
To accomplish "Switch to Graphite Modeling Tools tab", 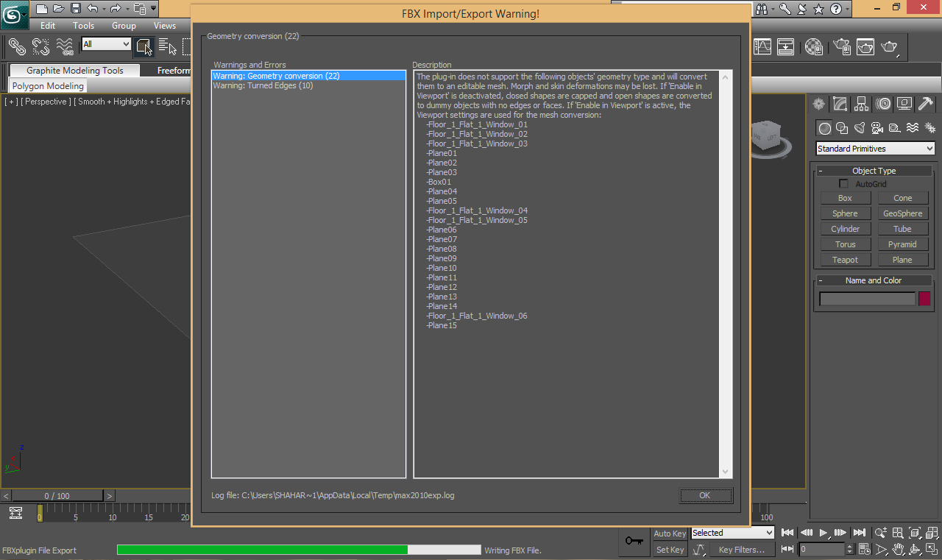I will click(75, 71).
